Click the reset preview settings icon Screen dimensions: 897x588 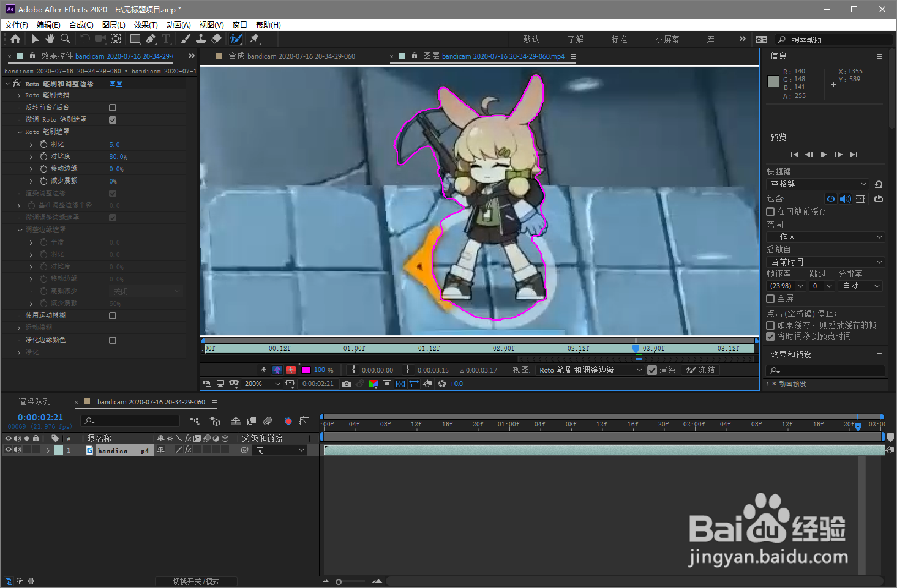[879, 184]
